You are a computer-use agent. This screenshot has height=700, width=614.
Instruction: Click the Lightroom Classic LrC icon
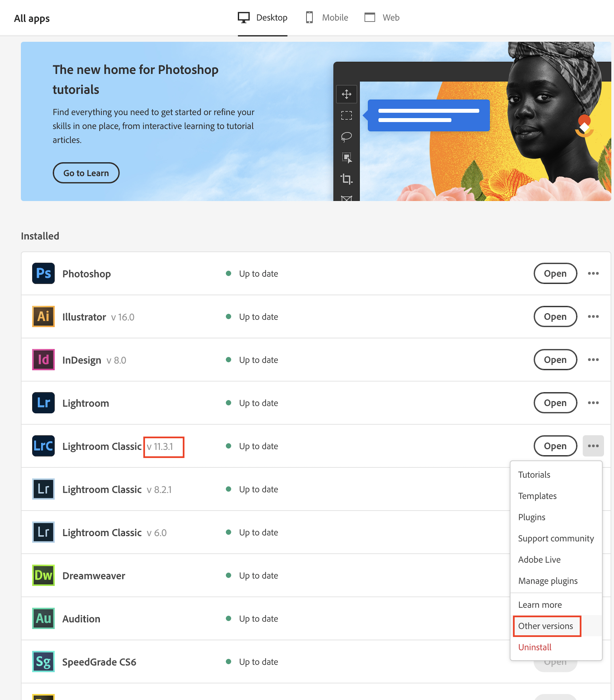click(43, 446)
